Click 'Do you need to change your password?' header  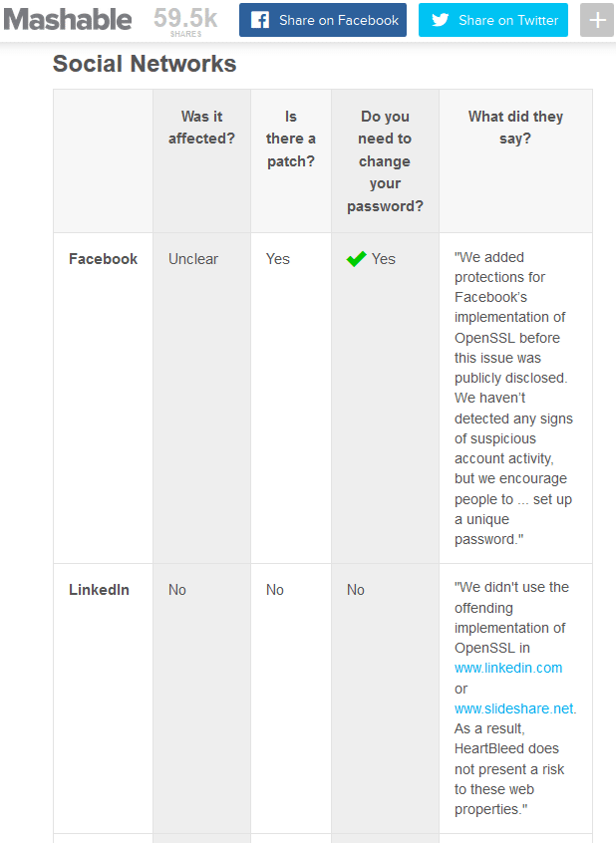tap(385, 161)
